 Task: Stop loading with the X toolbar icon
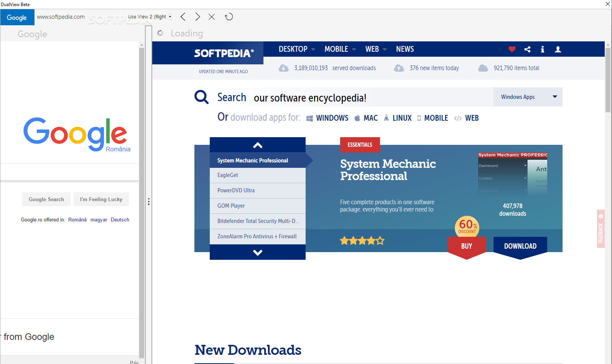212,17
